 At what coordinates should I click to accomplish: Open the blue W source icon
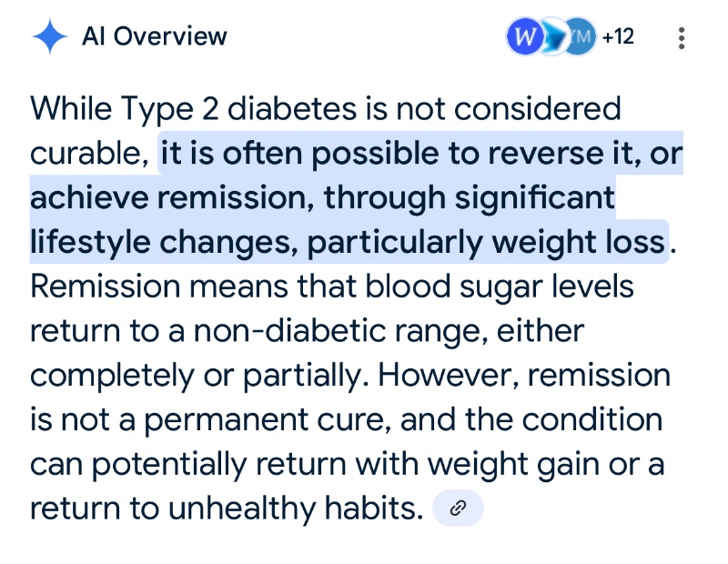[x=522, y=38]
